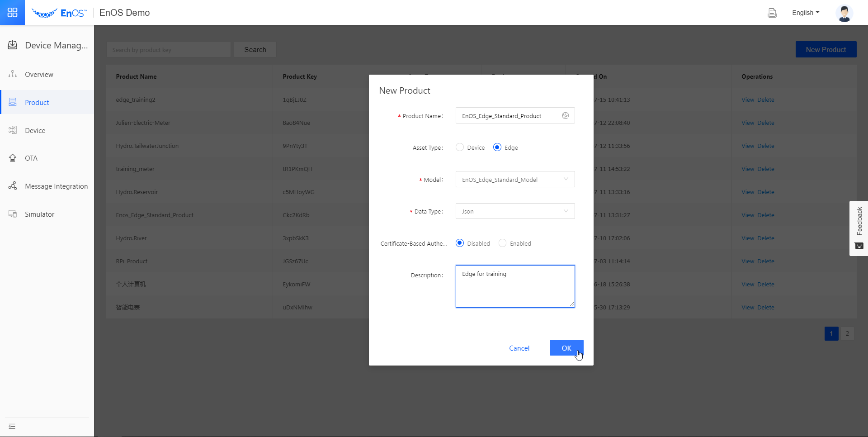Open the Simulator icon in sidebar
The image size is (868, 437).
click(x=12, y=214)
